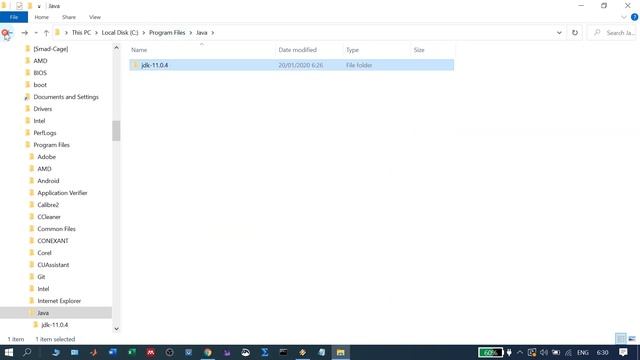Click properties icon in title bar

[19, 6]
